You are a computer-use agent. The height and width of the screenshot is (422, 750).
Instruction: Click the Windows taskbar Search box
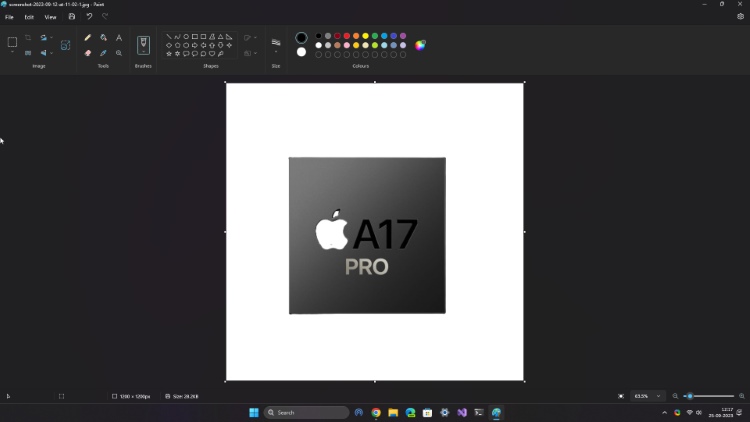coord(306,412)
